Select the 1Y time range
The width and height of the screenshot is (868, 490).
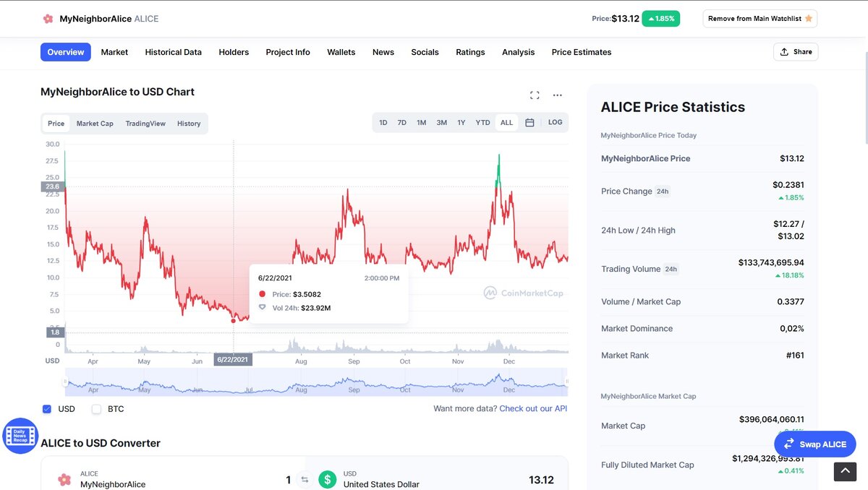click(461, 123)
